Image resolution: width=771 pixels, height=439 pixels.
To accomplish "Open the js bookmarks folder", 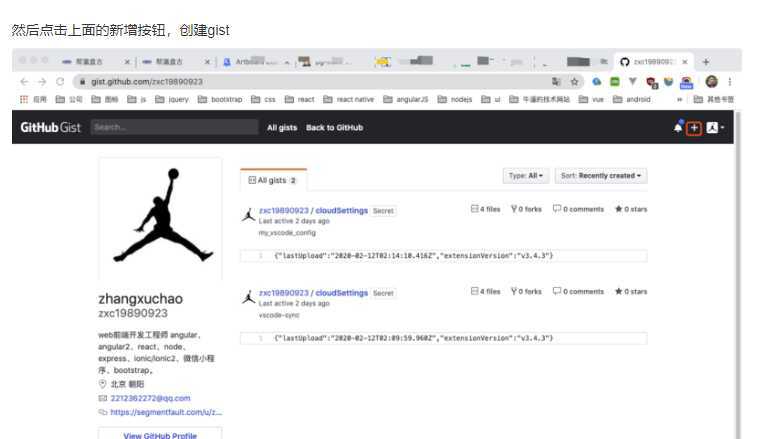I will click(137, 99).
